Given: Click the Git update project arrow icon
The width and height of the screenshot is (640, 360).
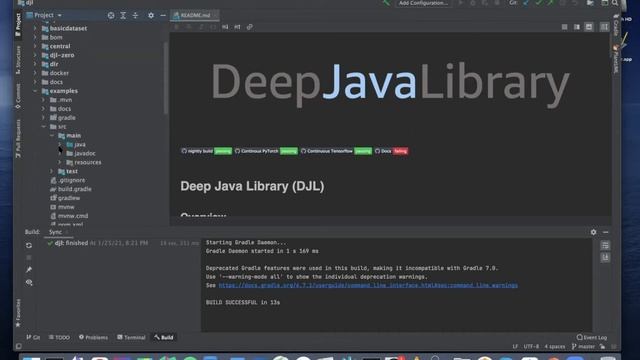Looking at the screenshot, I should [x=527, y=3].
